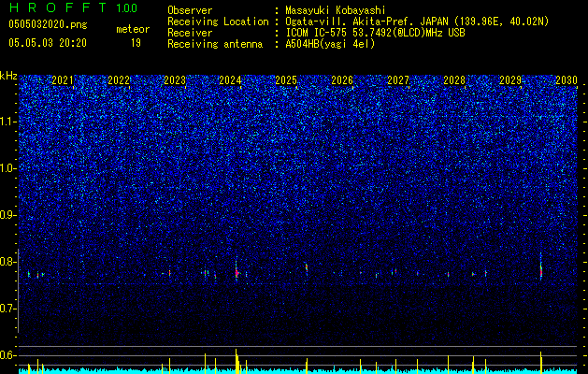Click the 2021 time marker

click(63, 80)
